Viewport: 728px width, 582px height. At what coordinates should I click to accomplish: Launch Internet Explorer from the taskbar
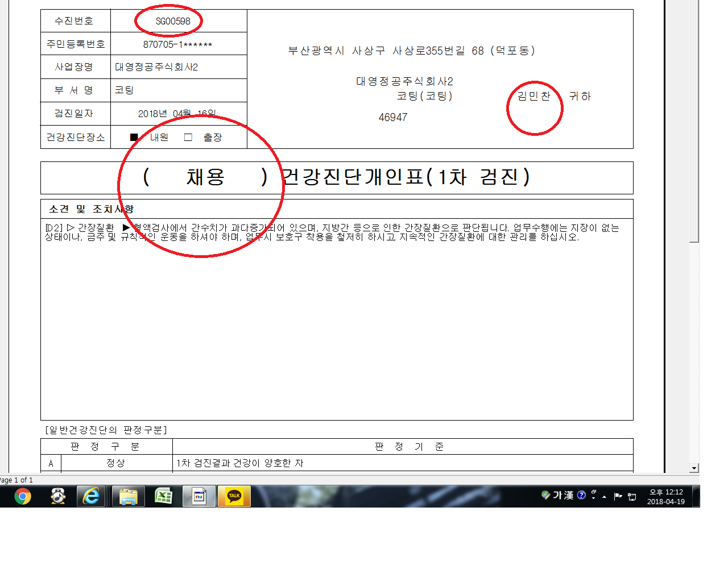pyautogui.click(x=91, y=497)
